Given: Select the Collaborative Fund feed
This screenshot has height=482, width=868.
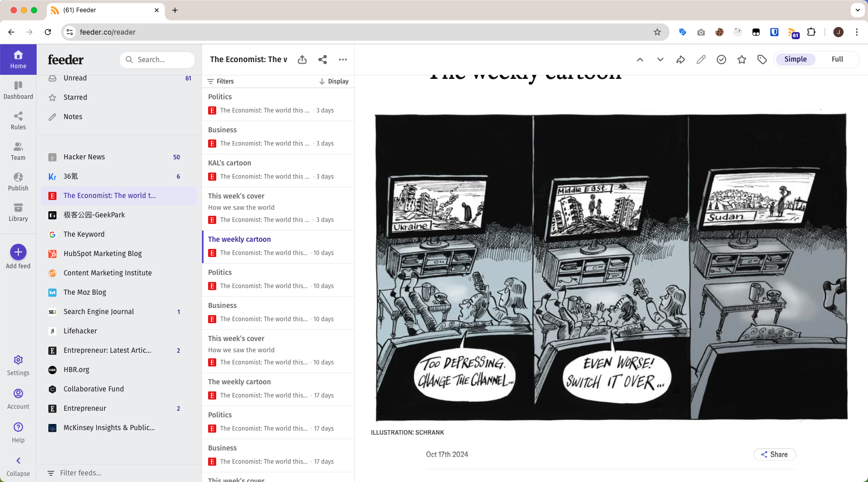Looking at the screenshot, I should point(119,389).
